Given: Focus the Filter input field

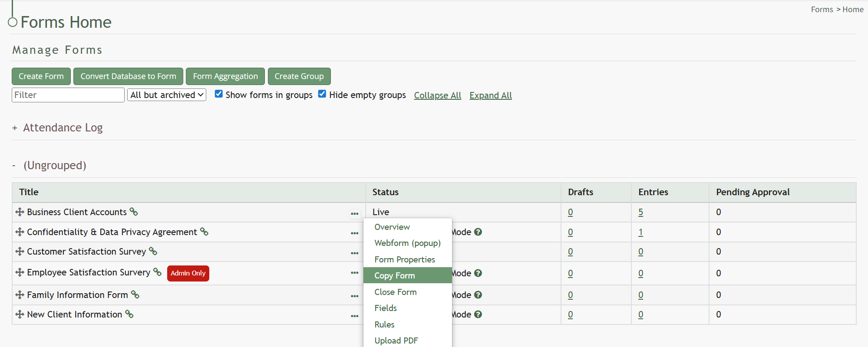Looking at the screenshot, I should pyautogui.click(x=68, y=95).
